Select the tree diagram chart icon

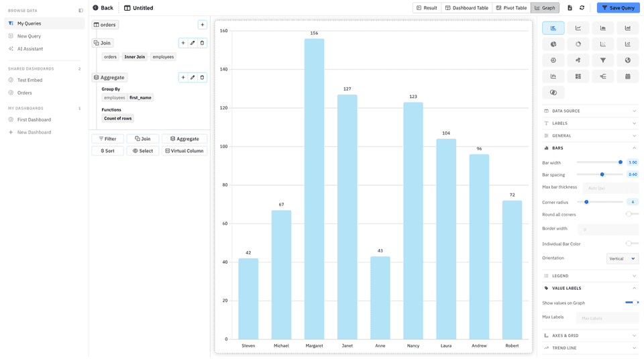603,76
